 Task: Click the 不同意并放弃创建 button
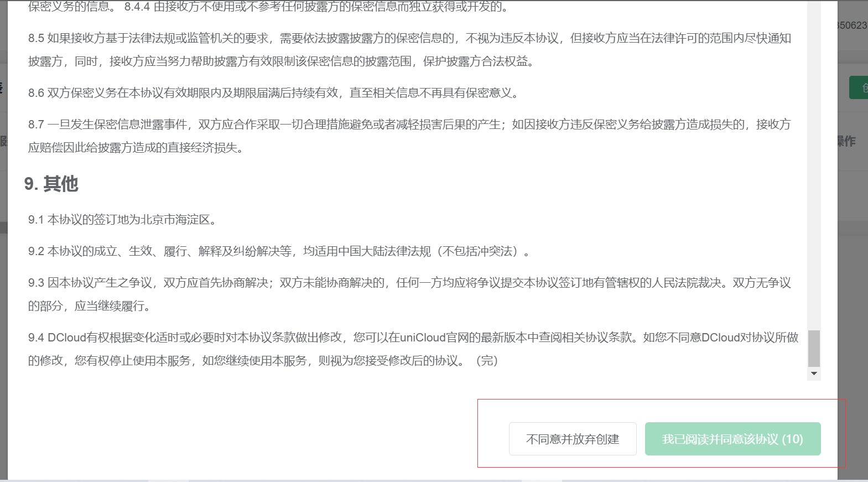(x=573, y=439)
